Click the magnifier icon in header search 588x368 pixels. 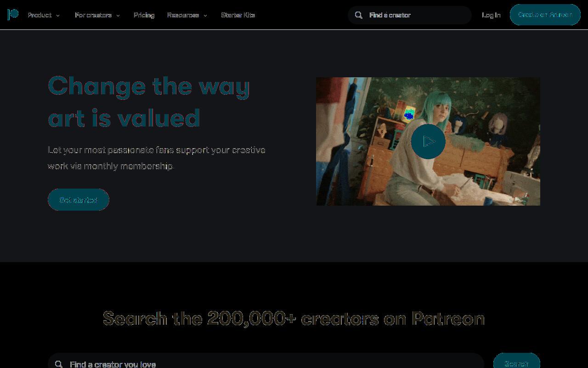coord(359,15)
